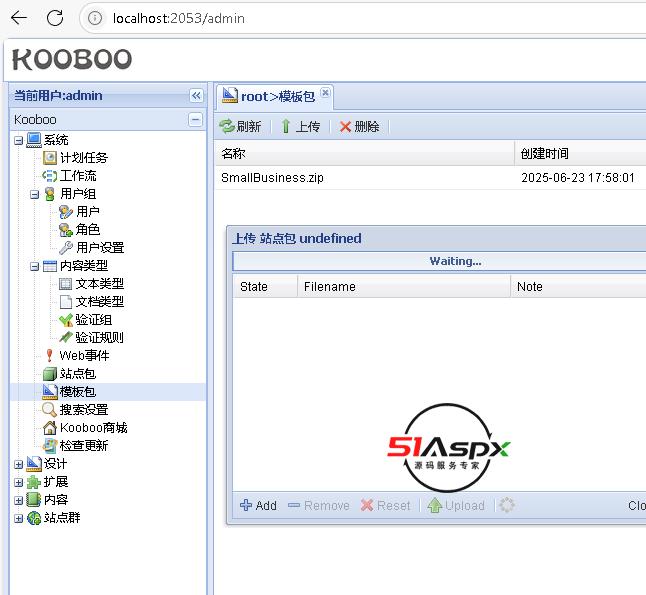
Task: Go back using the browser back arrow
Action: [x=19, y=18]
